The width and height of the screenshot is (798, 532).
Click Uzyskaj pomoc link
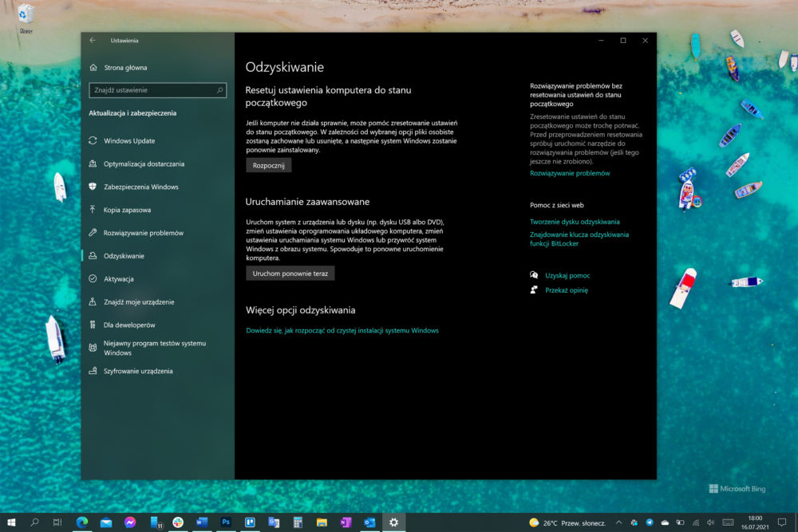pyautogui.click(x=567, y=276)
